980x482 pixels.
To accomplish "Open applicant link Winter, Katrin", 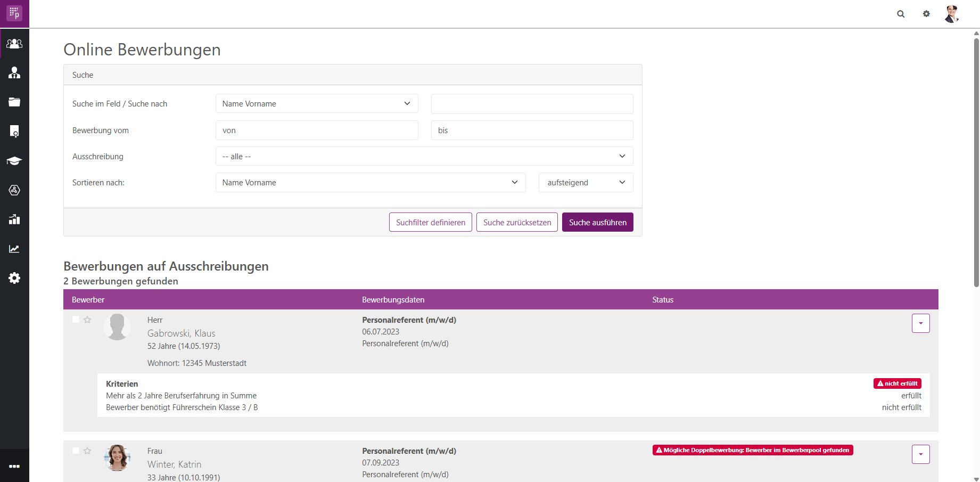I will pos(174,464).
